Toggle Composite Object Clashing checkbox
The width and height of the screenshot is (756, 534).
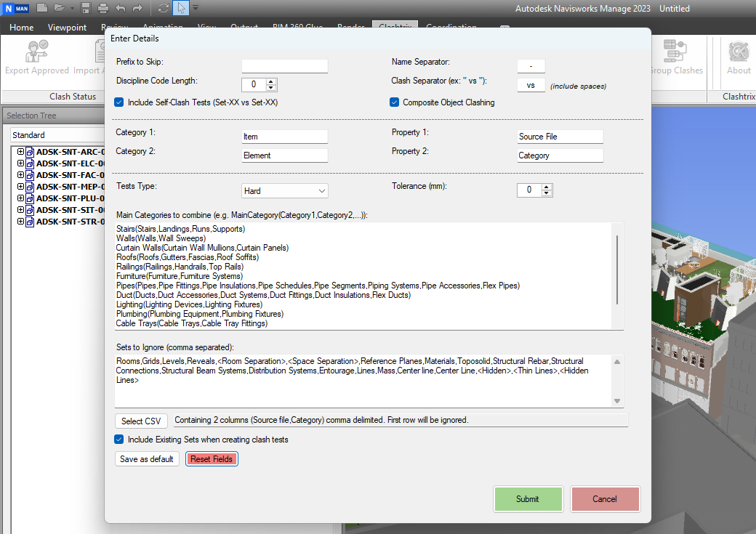pyautogui.click(x=394, y=102)
